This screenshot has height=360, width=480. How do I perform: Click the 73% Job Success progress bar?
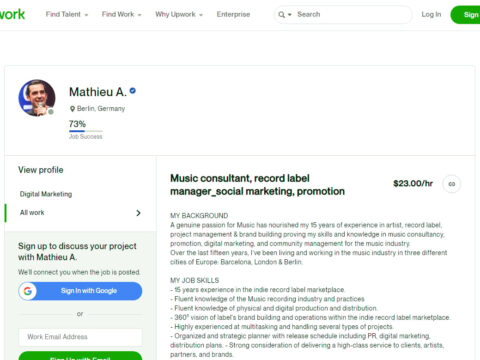click(x=86, y=131)
